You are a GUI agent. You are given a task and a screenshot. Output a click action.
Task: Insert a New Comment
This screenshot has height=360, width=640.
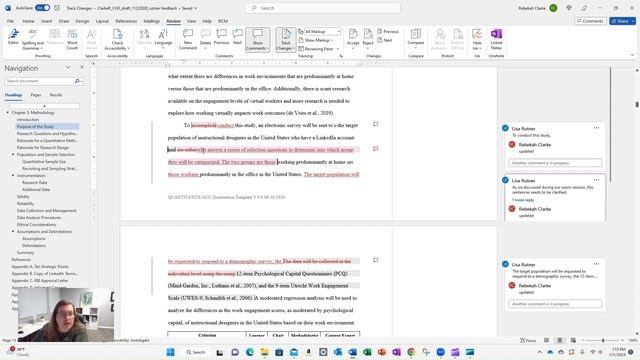(188, 40)
